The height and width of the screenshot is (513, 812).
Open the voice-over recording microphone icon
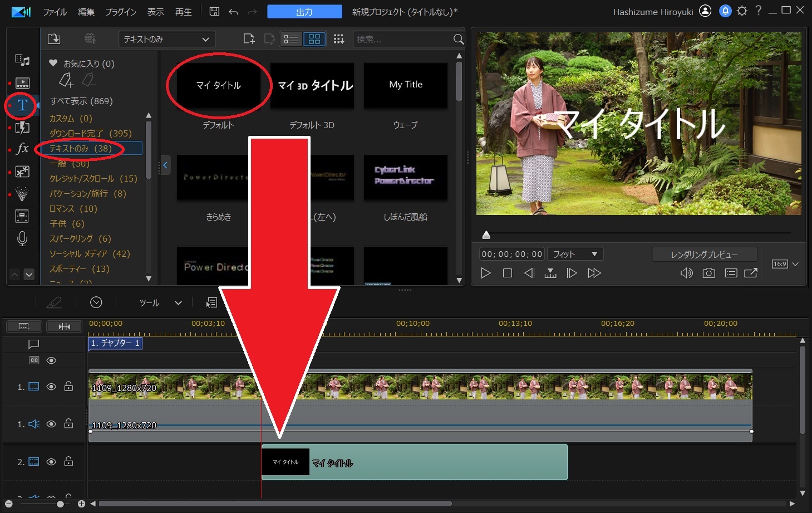pos(22,238)
